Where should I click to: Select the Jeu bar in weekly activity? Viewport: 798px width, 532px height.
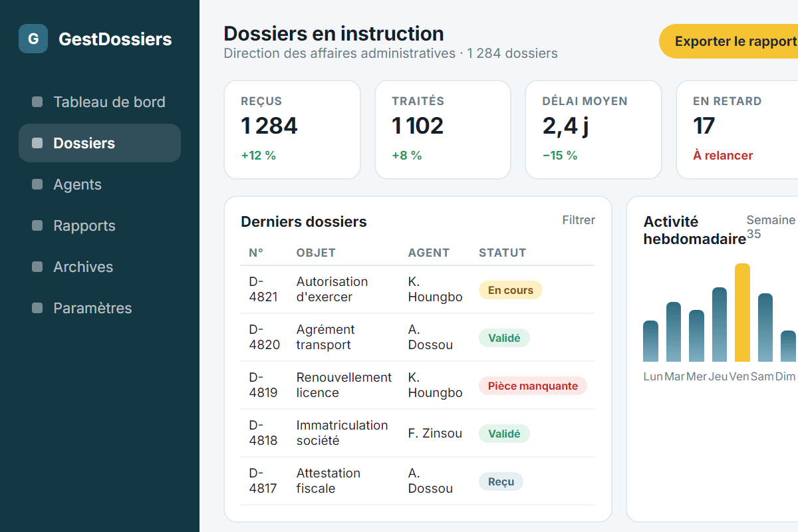coord(720,325)
